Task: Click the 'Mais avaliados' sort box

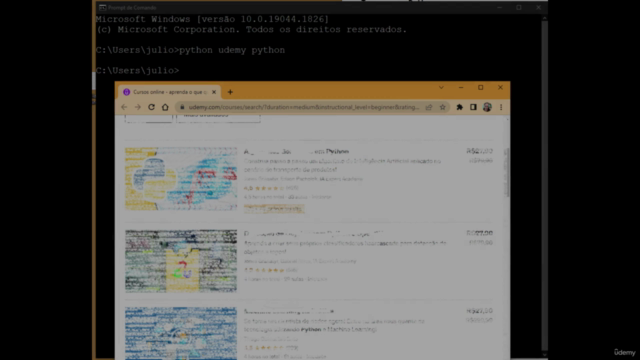Action: point(218,118)
